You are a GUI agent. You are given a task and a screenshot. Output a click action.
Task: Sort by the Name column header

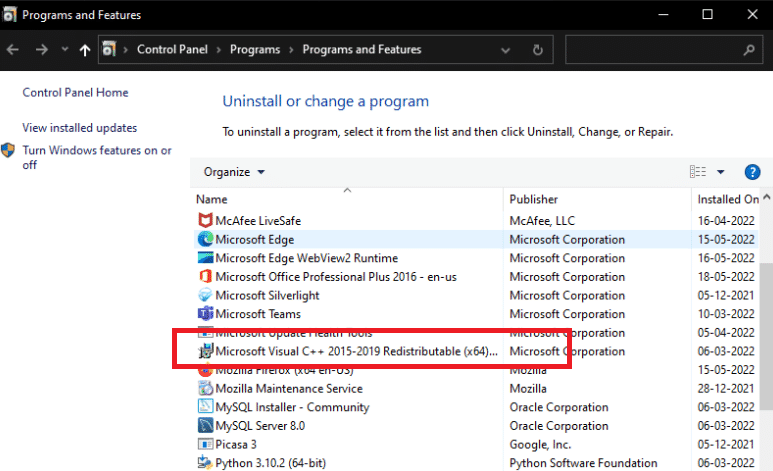211,199
